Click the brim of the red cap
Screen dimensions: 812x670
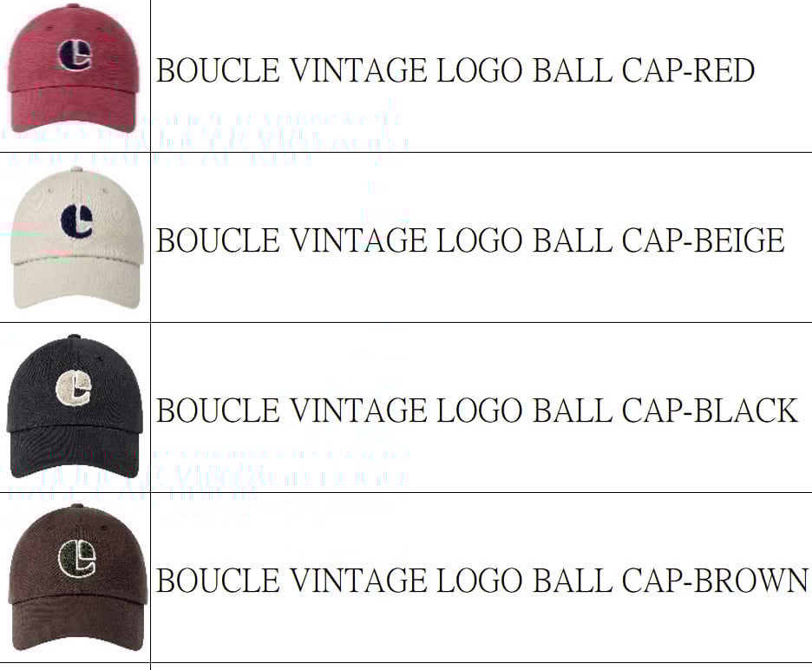click(x=73, y=110)
